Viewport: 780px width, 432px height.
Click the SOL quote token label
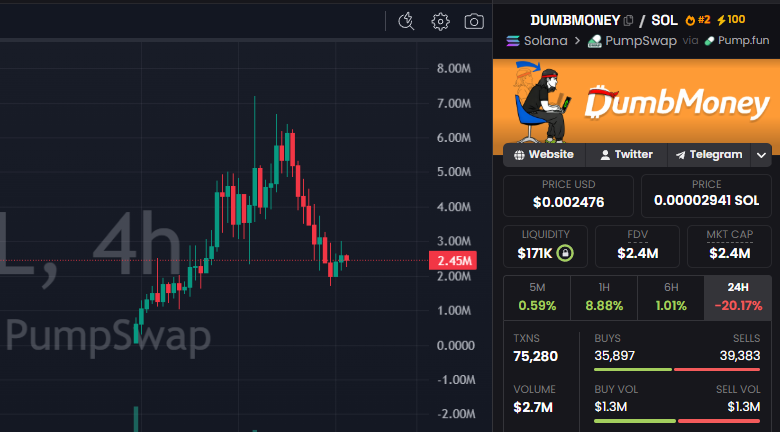(x=665, y=20)
